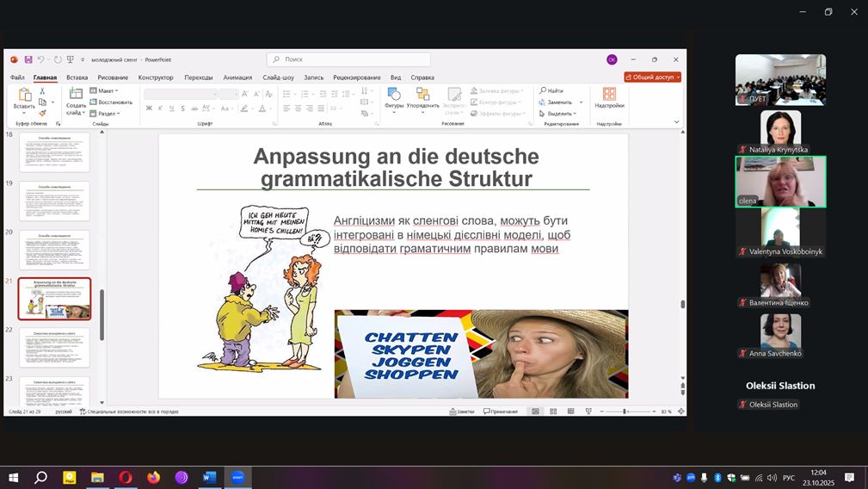Toggle the Примечания comments pane
This screenshot has height=489, width=868.
(x=501, y=412)
